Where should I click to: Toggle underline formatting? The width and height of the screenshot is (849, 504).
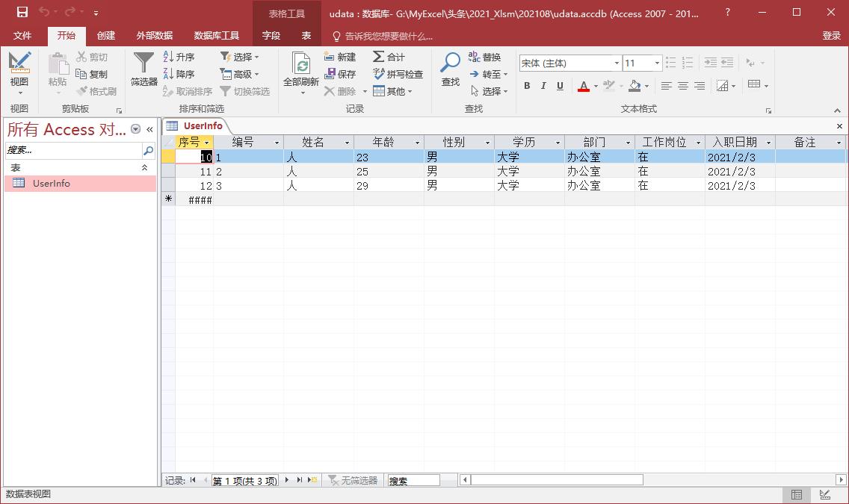coord(559,86)
